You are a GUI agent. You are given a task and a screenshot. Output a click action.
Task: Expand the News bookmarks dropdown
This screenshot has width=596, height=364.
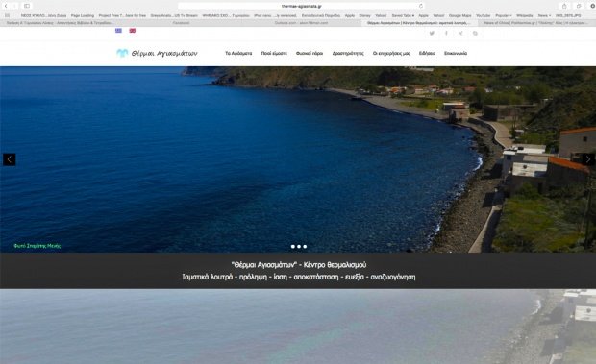[x=544, y=15]
